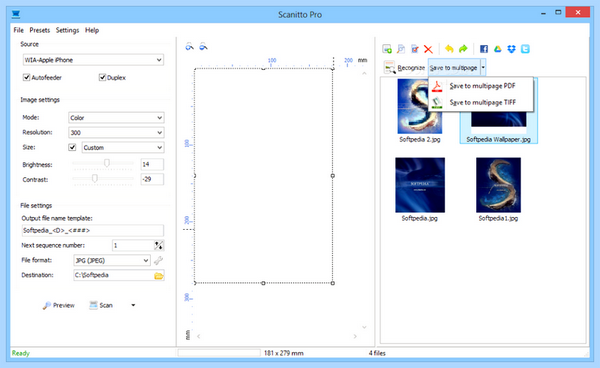Viewport: 600px width, 368px height.
Task: Open file format settings via the wrench icon
Action: pyautogui.click(x=158, y=261)
